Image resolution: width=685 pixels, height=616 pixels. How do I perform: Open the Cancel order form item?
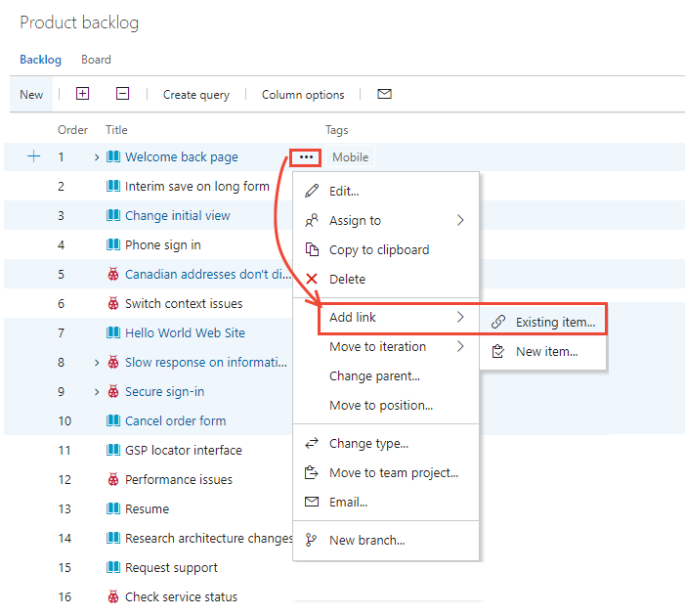175,420
